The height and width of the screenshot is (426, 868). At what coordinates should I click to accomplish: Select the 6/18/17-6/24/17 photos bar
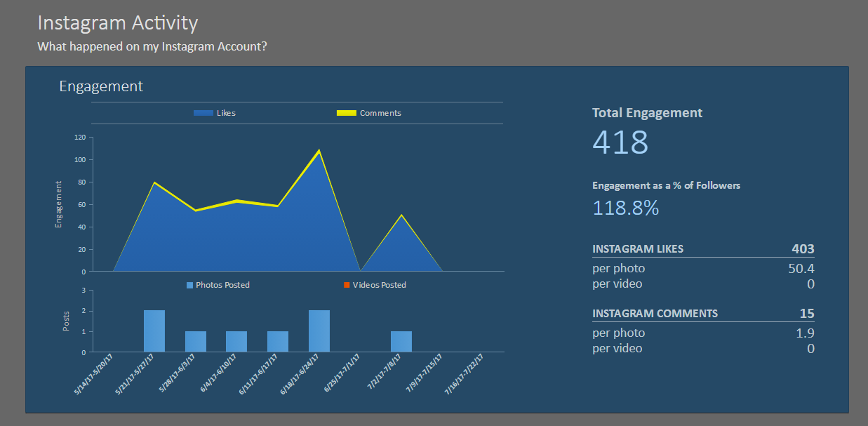point(319,331)
